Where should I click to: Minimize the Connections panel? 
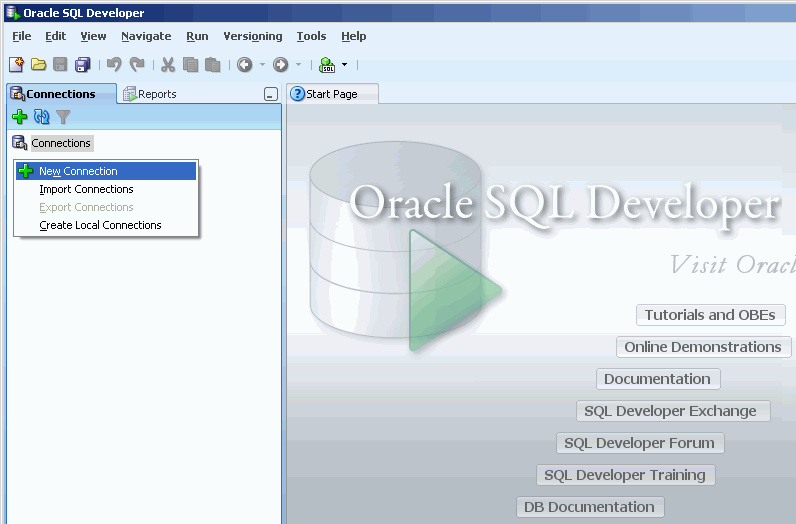(x=271, y=94)
